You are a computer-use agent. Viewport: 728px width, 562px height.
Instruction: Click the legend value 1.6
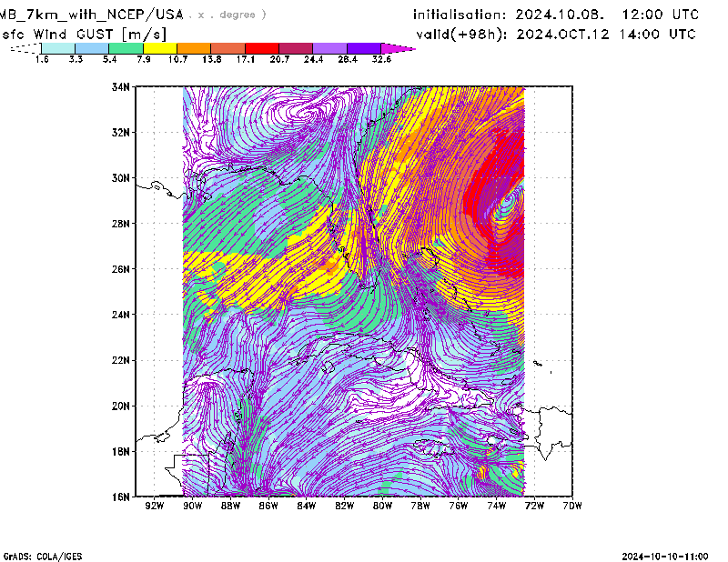(42, 59)
